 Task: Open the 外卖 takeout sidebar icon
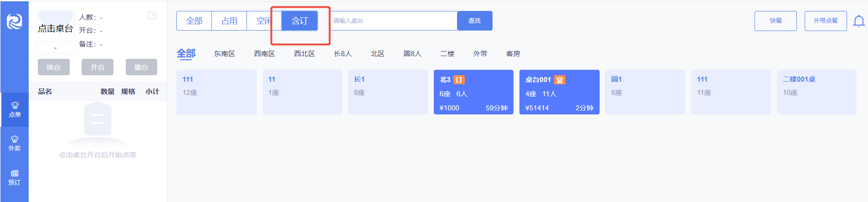pyautogui.click(x=15, y=143)
